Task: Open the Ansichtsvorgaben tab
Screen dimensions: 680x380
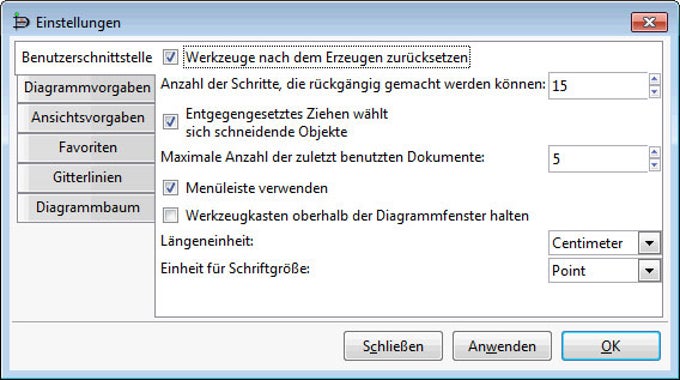Action: [x=86, y=118]
